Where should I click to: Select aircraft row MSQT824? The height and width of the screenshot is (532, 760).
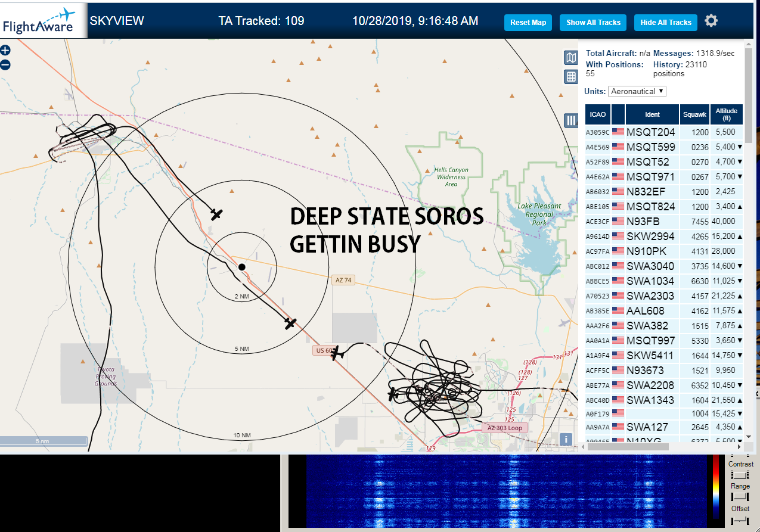(x=664, y=207)
